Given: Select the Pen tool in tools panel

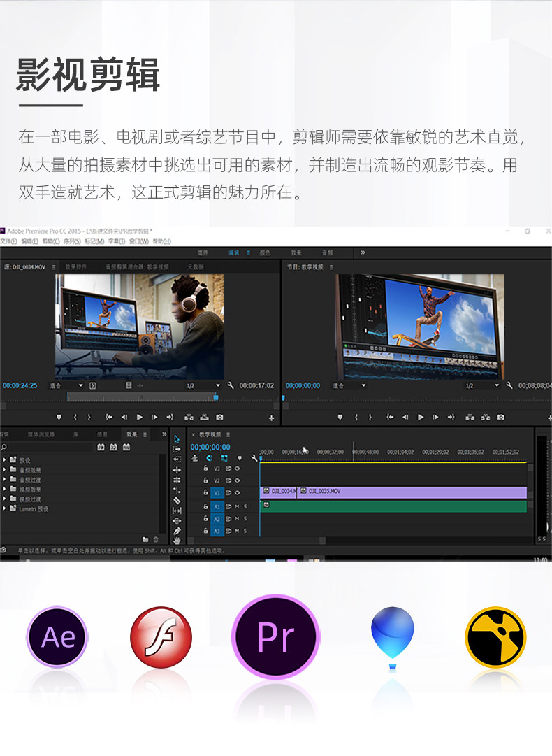Looking at the screenshot, I should point(177,531).
